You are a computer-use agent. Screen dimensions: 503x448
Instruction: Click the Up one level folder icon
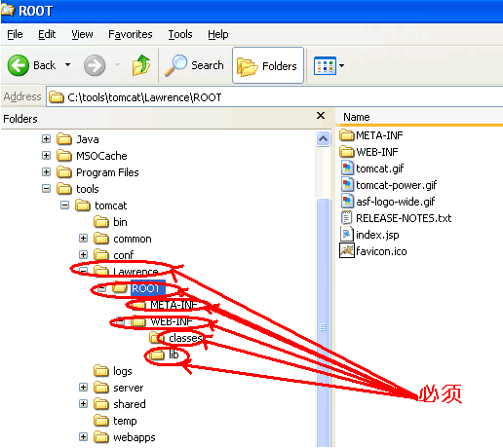tap(141, 65)
